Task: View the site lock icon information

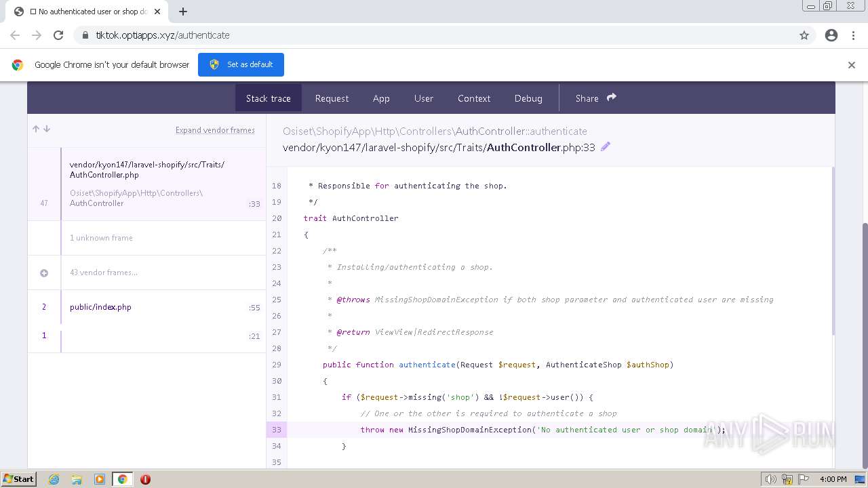Action: point(85,35)
